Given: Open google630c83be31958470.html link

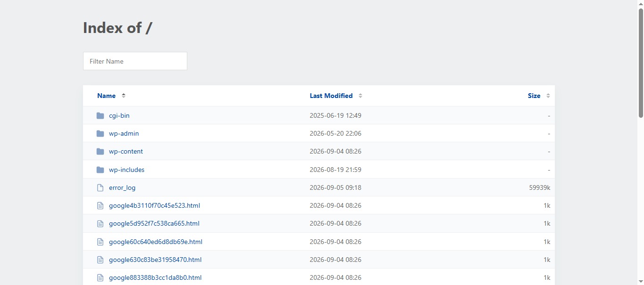Looking at the screenshot, I should tap(155, 260).
